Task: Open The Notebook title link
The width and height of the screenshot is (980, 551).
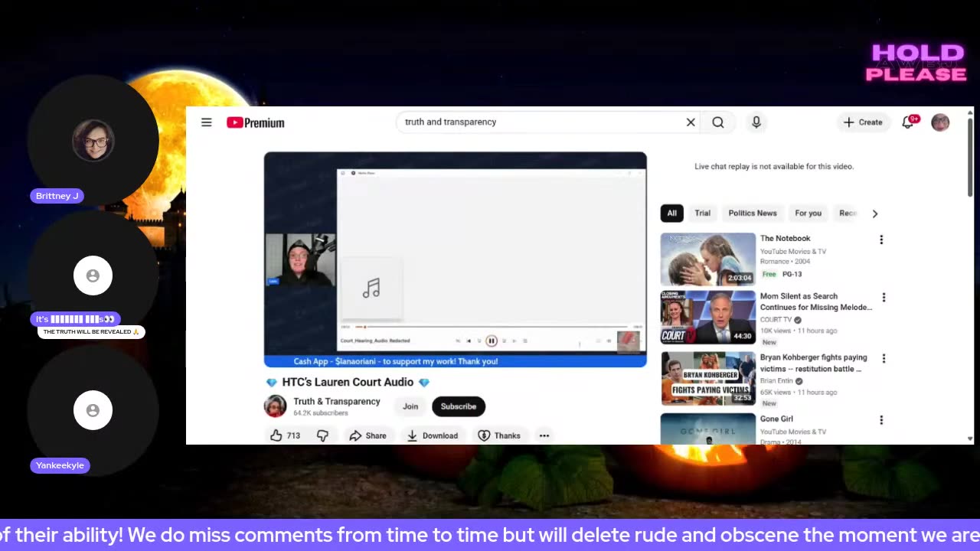Action: point(785,239)
